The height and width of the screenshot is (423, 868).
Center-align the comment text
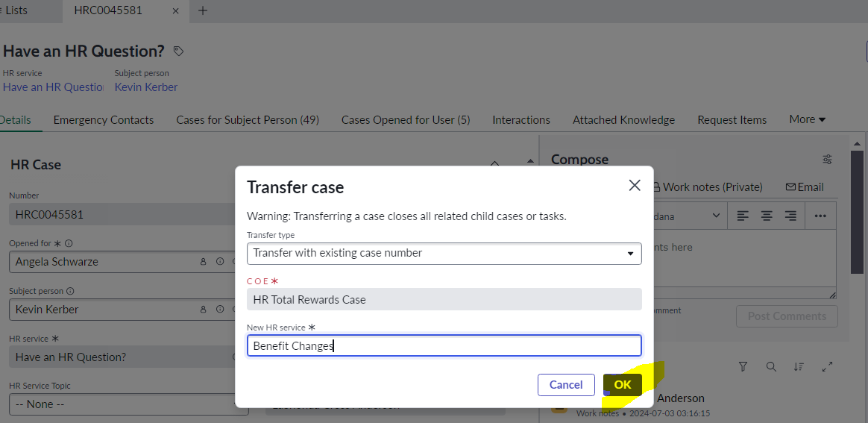766,216
